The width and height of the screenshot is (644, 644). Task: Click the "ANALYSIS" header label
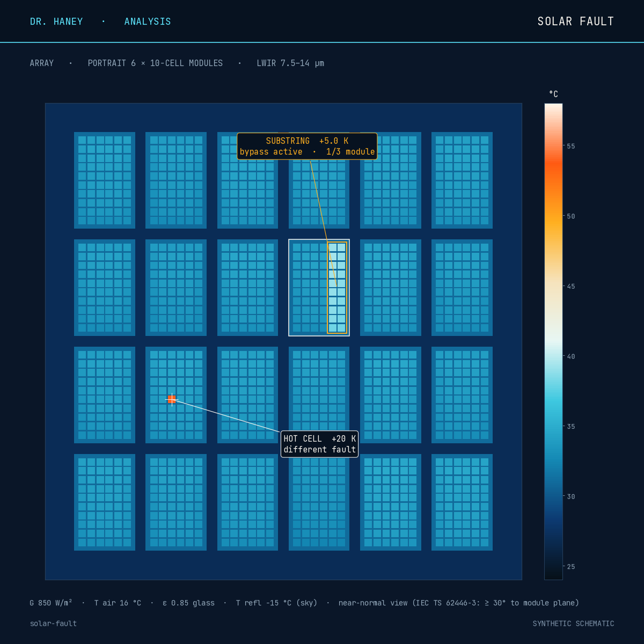148,21
